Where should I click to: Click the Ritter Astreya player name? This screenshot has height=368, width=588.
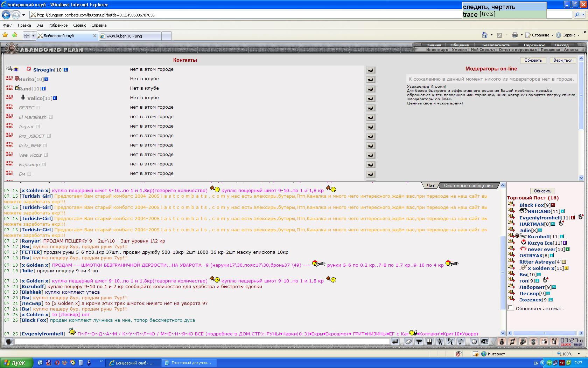pyautogui.click(x=537, y=262)
